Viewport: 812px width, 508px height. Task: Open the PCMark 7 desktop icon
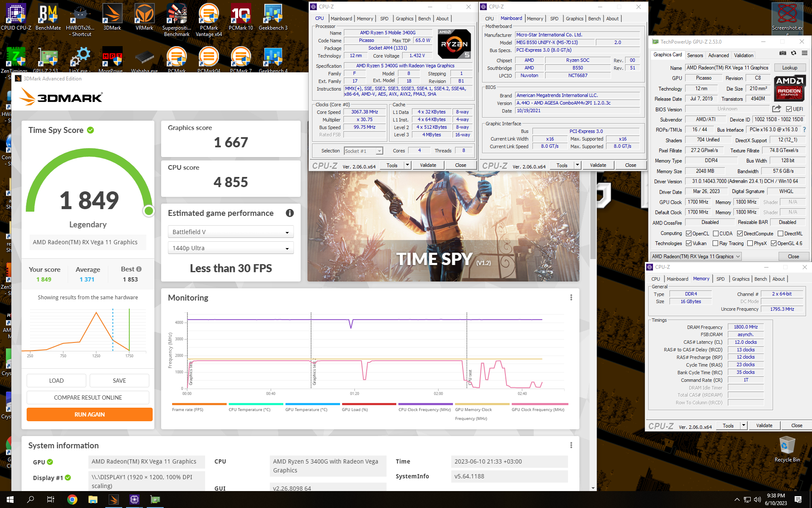tap(241, 59)
